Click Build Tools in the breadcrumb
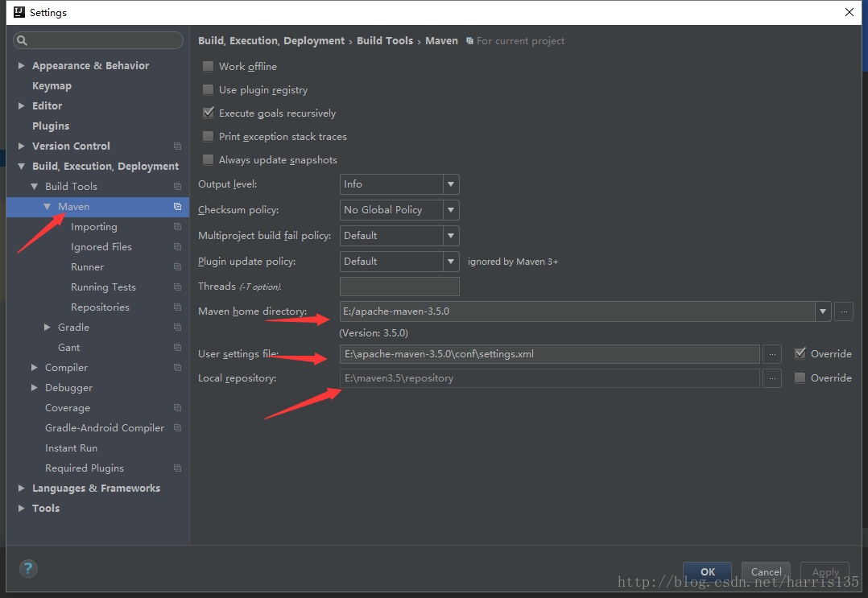The width and height of the screenshot is (868, 598). click(x=385, y=41)
